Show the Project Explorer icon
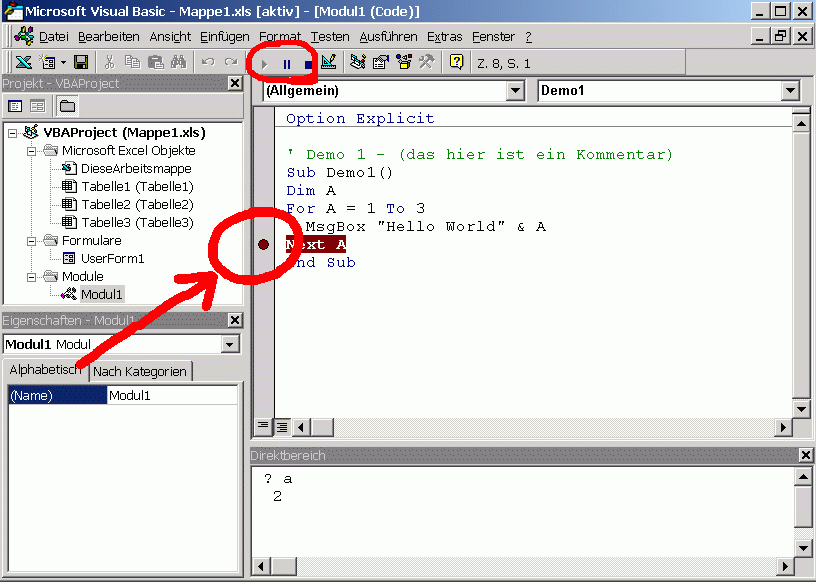The image size is (816, 584). coord(356,62)
